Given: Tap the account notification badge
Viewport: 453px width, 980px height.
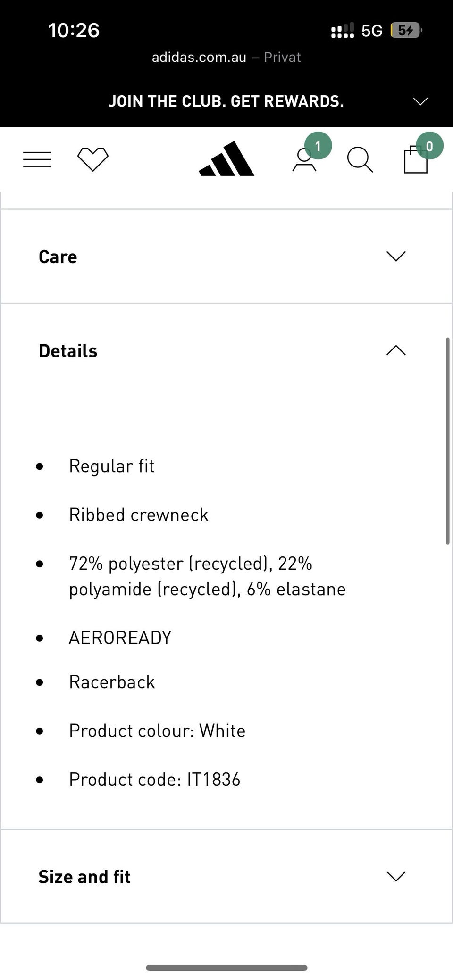Looking at the screenshot, I should click(x=318, y=146).
